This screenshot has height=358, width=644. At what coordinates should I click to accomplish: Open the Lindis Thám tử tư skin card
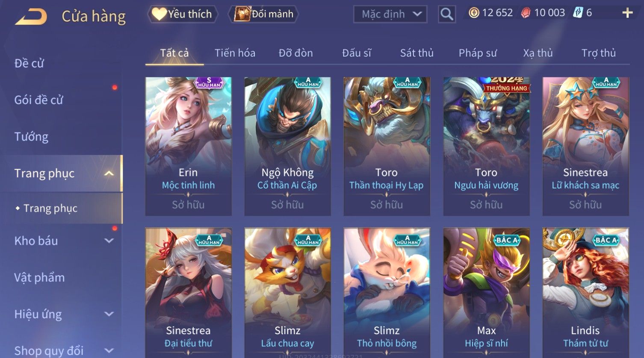click(585, 293)
